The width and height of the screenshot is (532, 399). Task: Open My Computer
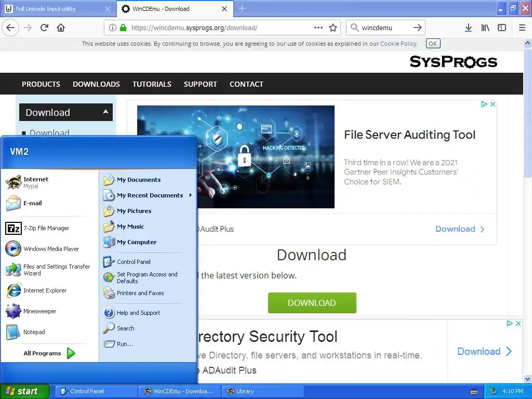(x=148, y=242)
